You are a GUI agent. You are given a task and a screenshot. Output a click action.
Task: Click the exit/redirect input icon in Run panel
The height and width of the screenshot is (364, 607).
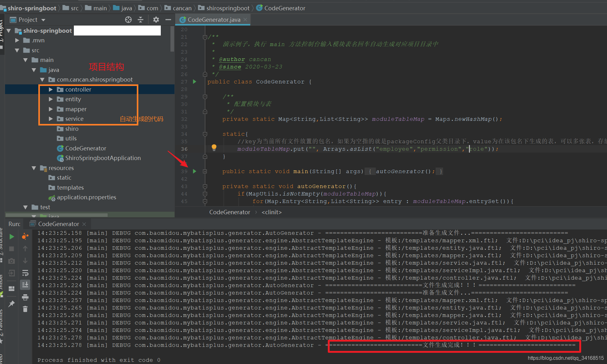coord(12,273)
